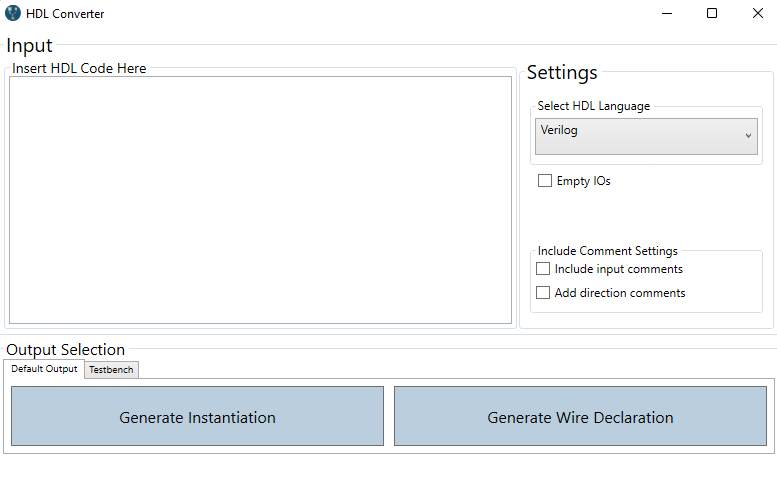
Task: Click the 'Include input comments' label text
Action: [618, 269]
